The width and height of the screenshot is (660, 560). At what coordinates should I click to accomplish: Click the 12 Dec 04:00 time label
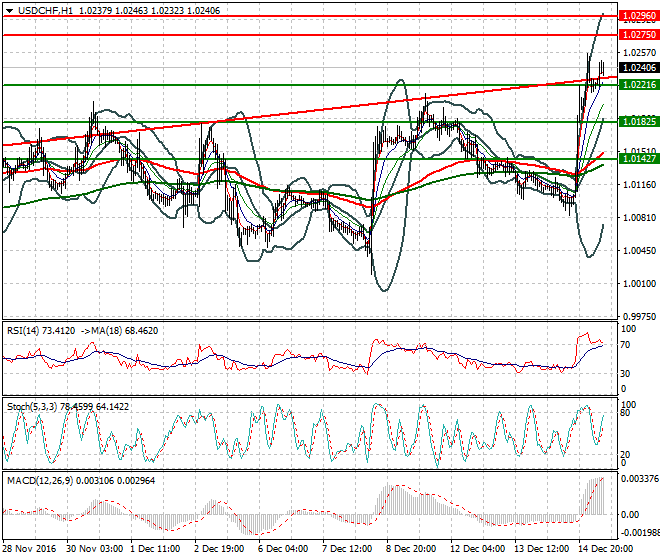point(478,549)
